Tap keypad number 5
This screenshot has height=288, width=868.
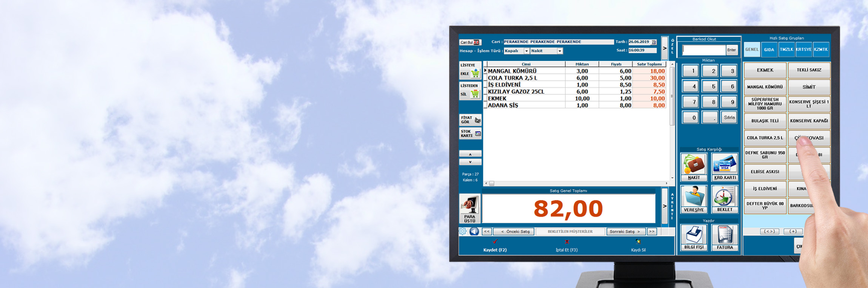(710, 87)
